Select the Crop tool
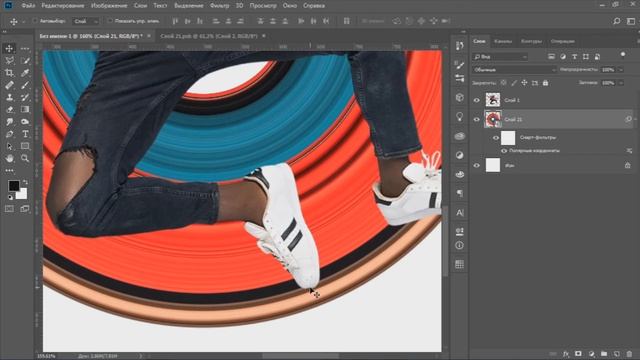Viewport: 640px width, 360px height. coord(9,73)
